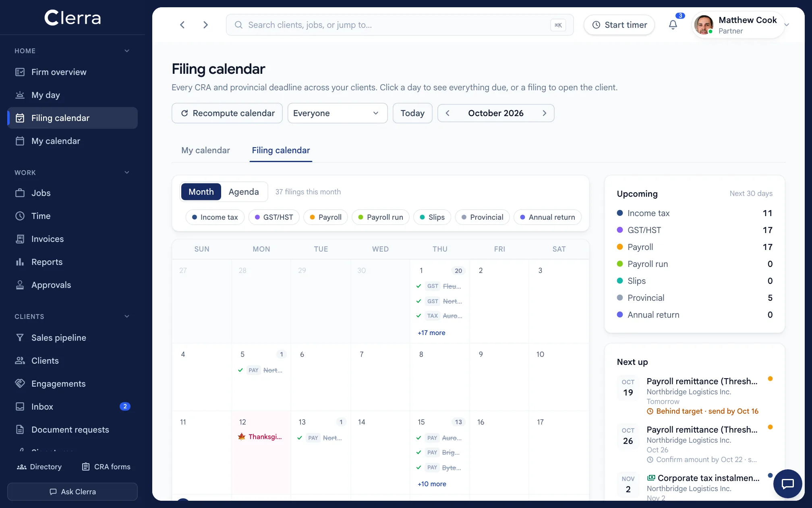Image resolution: width=812 pixels, height=508 pixels.
Task: Toggle the Income tax filter chip
Action: click(x=215, y=217)
